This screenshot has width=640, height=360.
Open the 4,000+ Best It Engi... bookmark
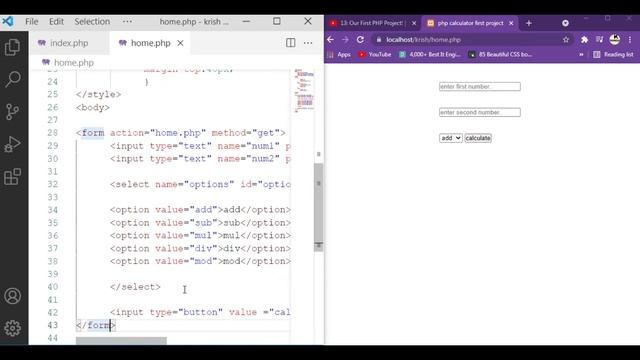pos(429,54)
